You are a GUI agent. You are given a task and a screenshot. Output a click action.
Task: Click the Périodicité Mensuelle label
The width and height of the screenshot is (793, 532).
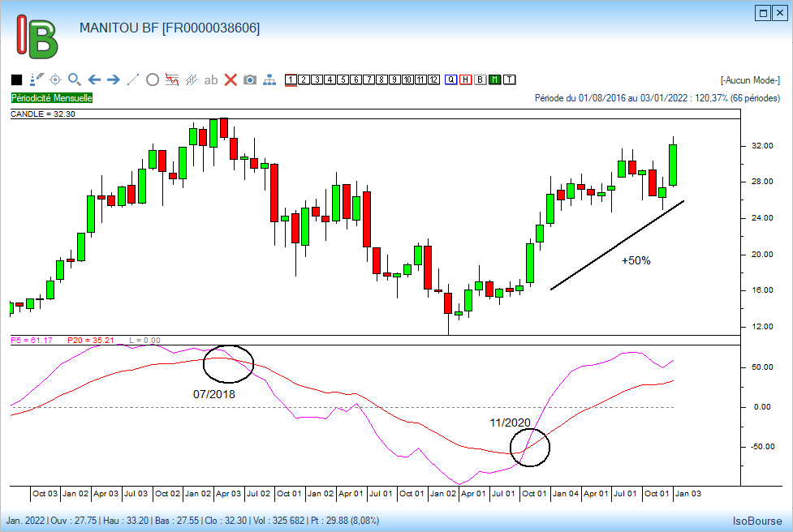pos(52,98)
